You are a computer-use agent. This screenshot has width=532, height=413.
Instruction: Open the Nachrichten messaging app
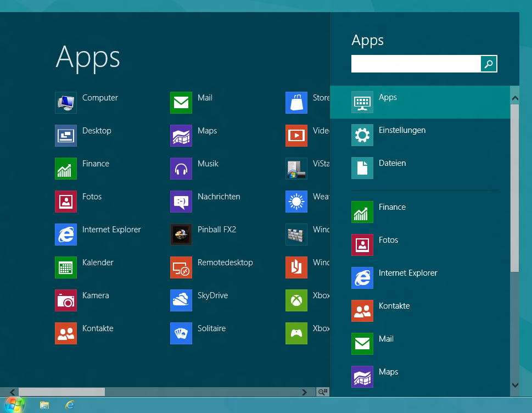pos(205,201)
